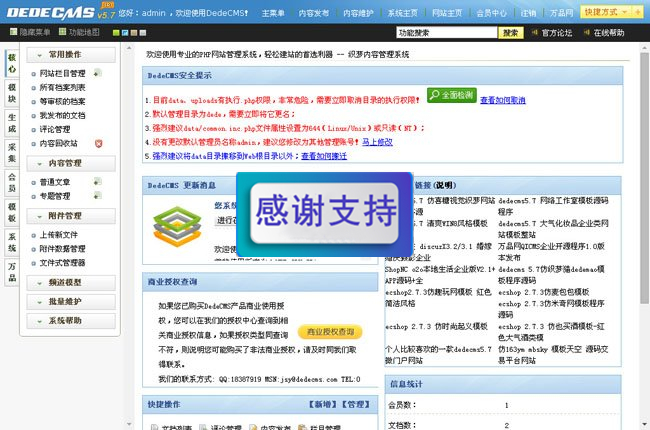Select the light gray skin color swatch
The image size is (650, 430).
point(143,33)
